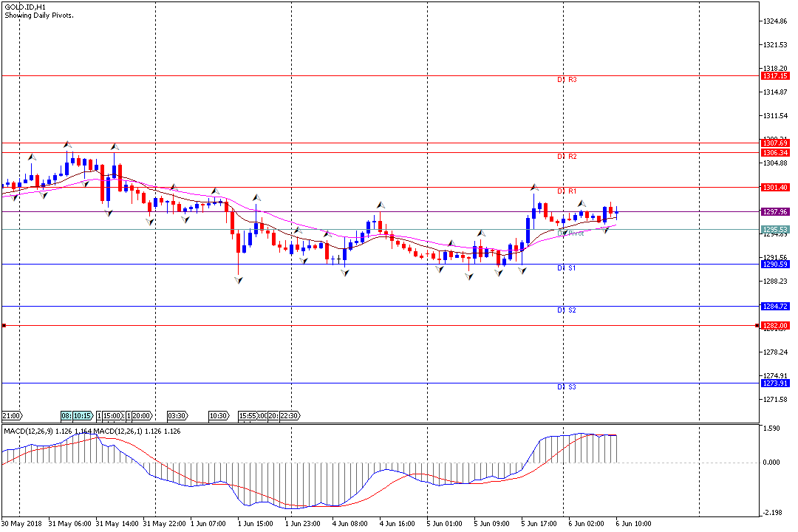Click the D1 S2 support label
Viewport: 798px width, 532px height.
pos(567,310)
